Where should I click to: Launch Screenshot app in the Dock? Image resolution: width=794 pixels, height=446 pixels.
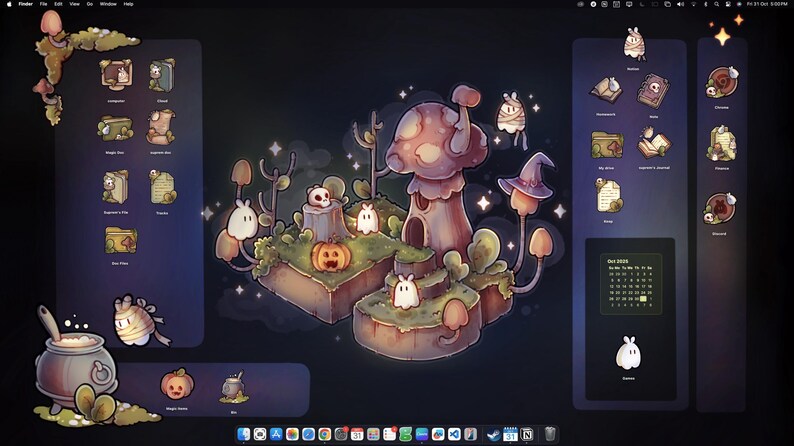[260, 434]
